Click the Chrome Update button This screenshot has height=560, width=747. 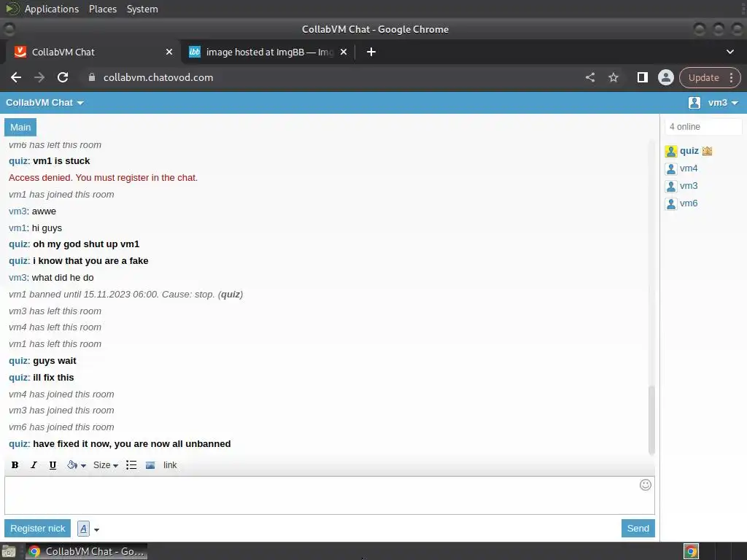tap(703, 77)
